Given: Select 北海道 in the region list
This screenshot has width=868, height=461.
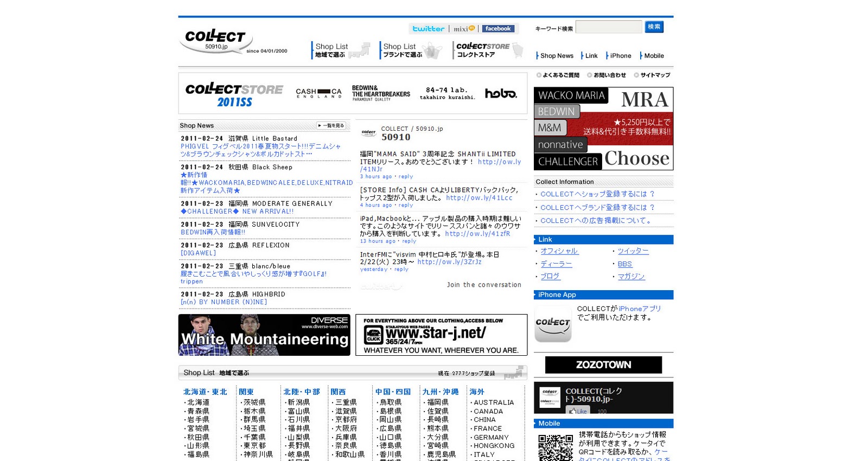Looking at the screenshot, I should point(198,402).
